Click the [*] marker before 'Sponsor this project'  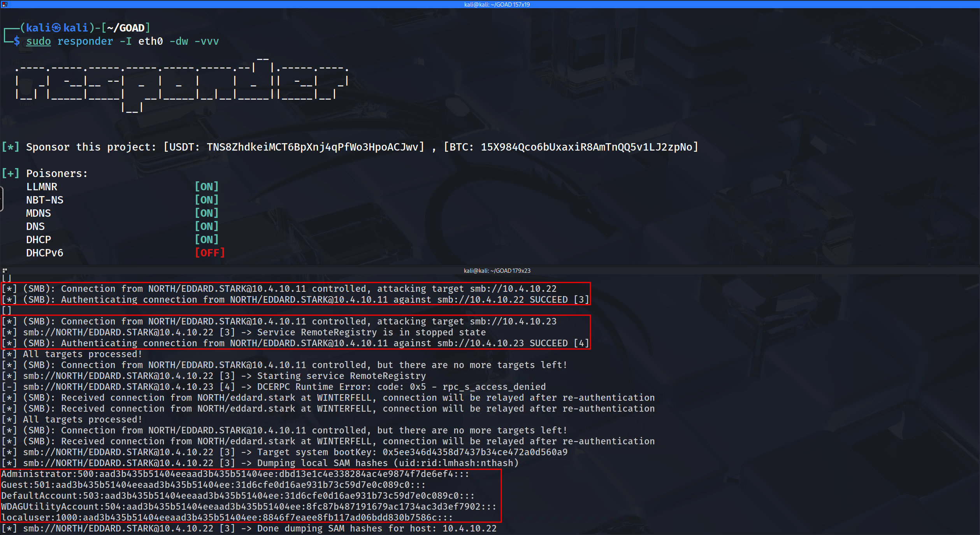[x=10, y=147]
